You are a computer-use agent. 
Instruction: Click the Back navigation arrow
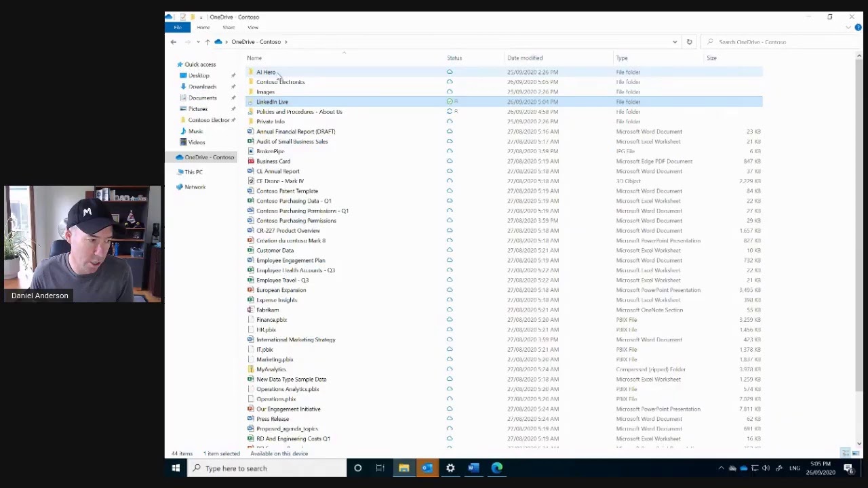coord(174,42)
